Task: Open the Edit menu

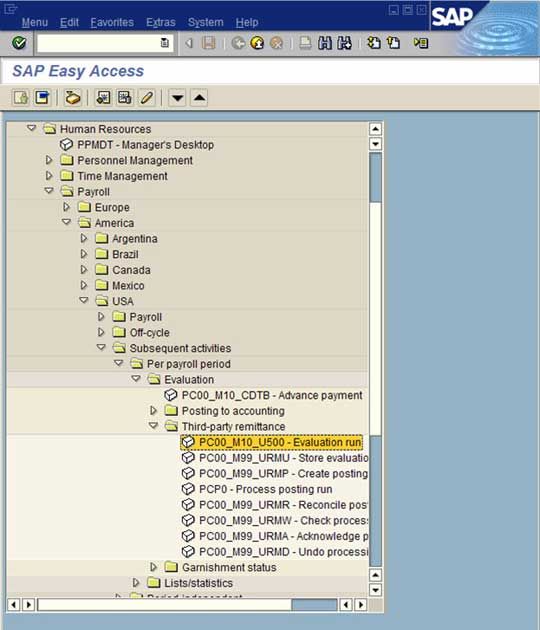Action: pos(69,22)
